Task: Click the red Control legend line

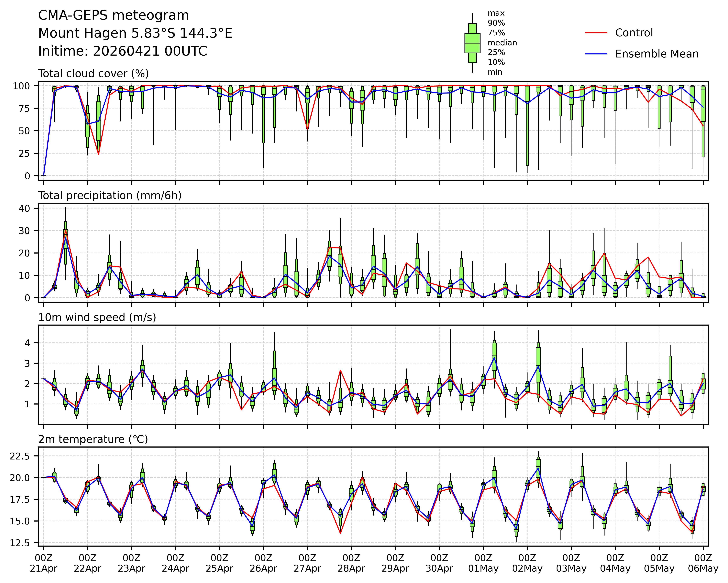Action: click(596, 33)
